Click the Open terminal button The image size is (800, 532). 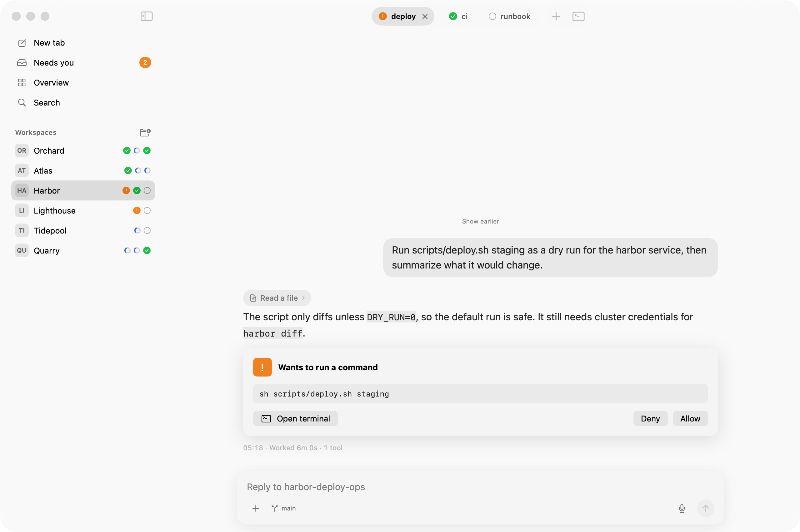pos(295,418)
